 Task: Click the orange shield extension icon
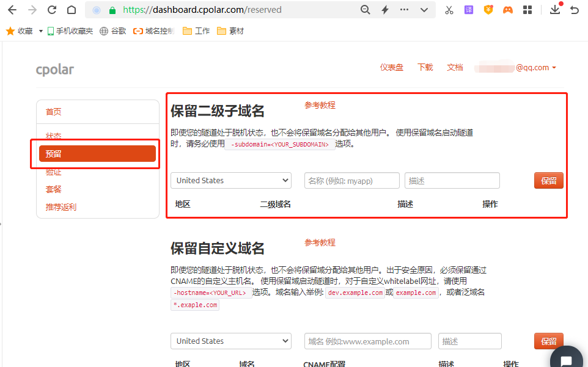[488, 10]
